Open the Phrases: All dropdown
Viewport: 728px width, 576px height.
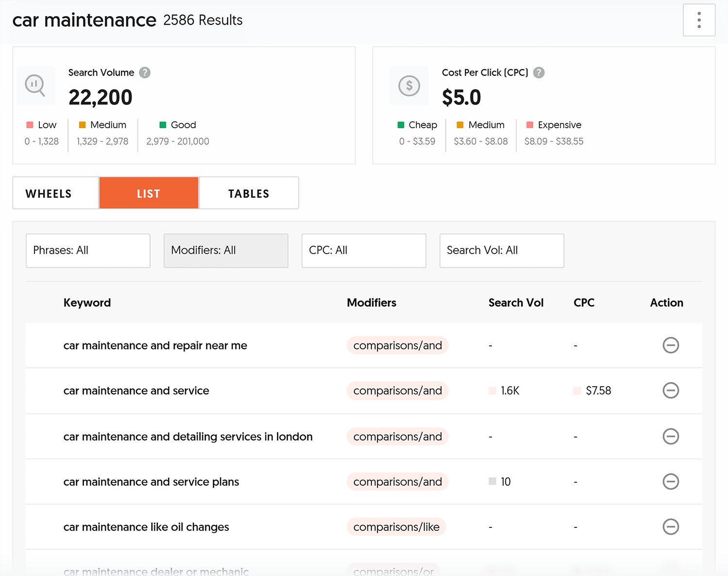88,251
